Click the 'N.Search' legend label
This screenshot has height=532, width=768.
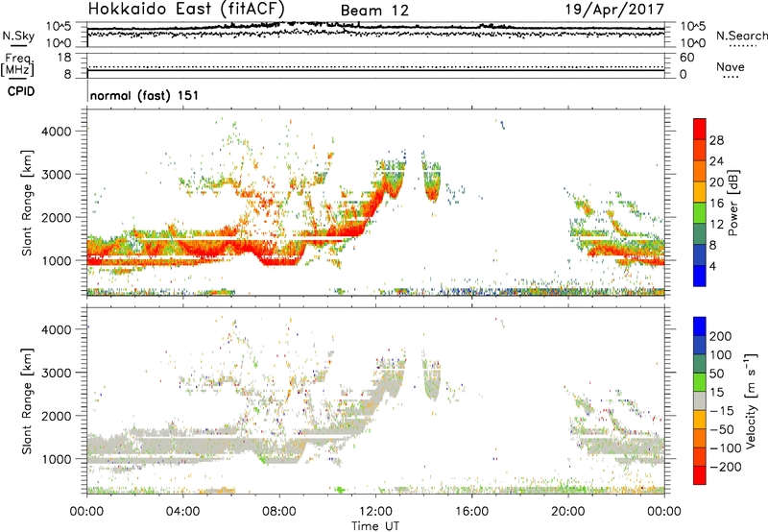point(742,36)
